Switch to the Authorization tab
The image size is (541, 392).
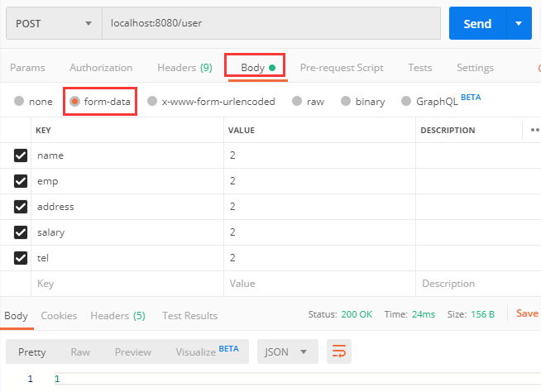[101, 68]
